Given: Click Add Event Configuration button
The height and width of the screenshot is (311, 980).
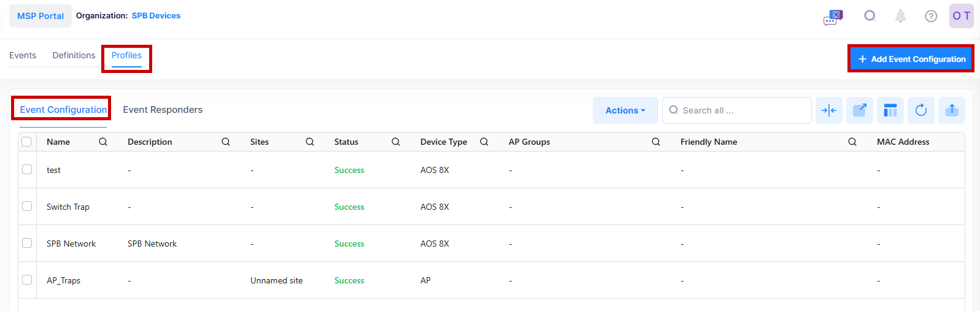Looking at the screenshot, I should coord(911,59).
